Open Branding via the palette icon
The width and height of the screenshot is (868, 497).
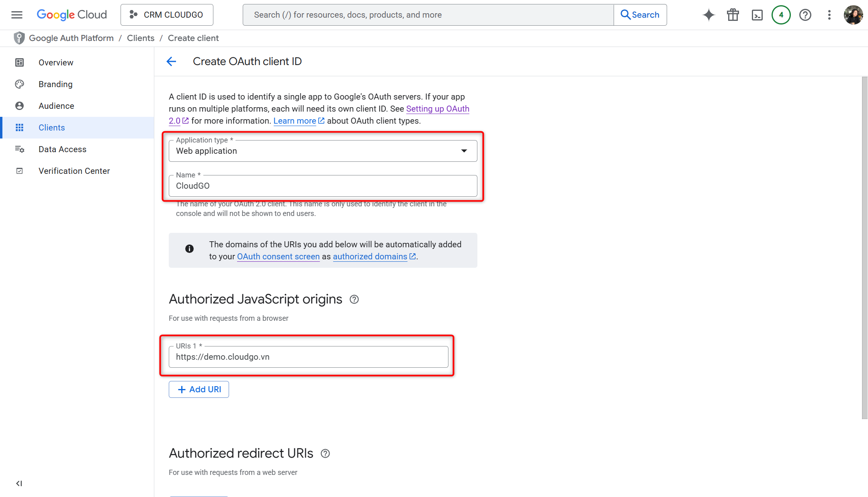[x=20, y=84]
